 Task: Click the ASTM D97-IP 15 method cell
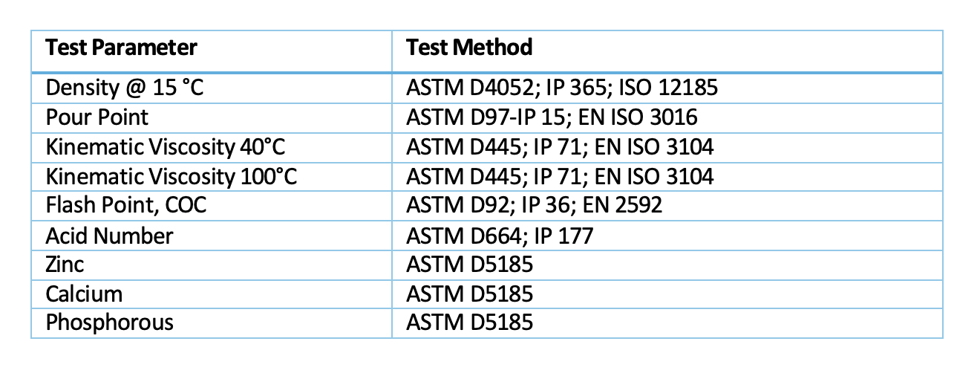coord(552,117)
